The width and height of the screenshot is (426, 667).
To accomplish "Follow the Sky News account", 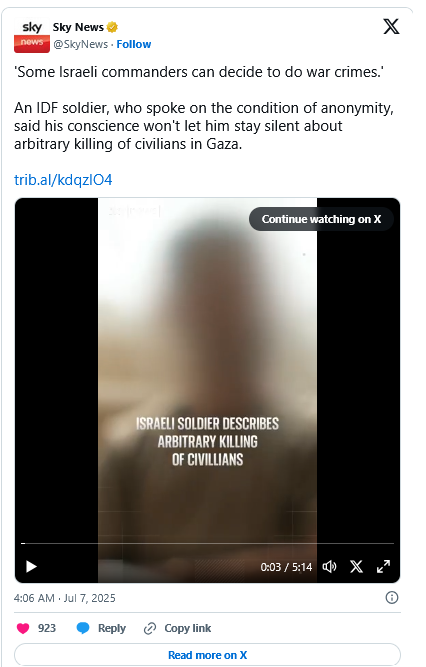I will coord(134,44).
